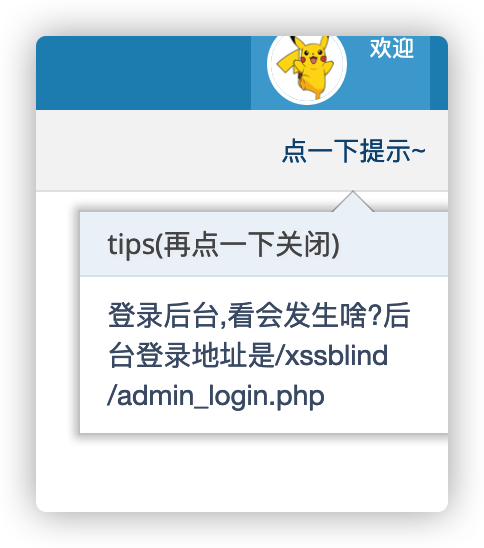This screenshot has height=548, width=484.
Task: Click the tips(再点一下关闭) popover title
Action: coord(224,245)
